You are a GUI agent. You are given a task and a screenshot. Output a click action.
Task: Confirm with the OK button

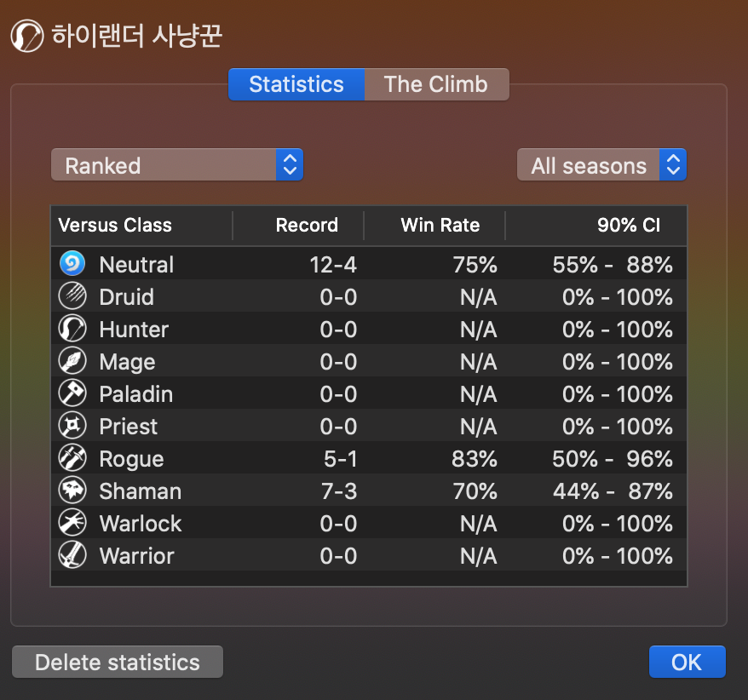[687, 662]
